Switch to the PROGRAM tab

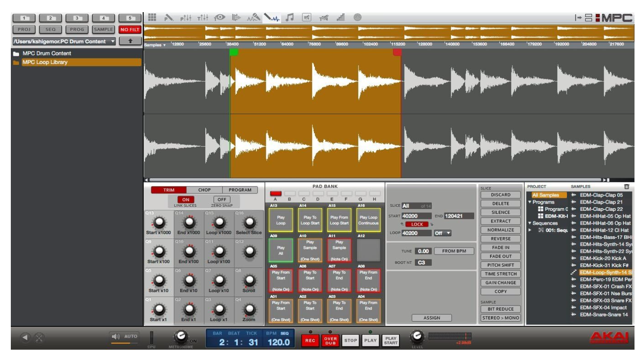pos(240,190)
